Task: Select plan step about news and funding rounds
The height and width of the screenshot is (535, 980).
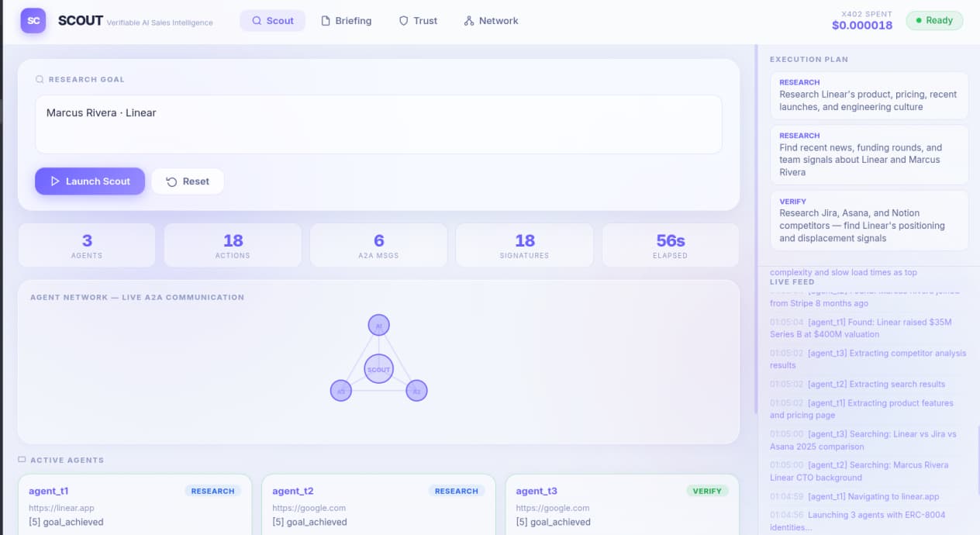Action: click(x=869, y=154)
